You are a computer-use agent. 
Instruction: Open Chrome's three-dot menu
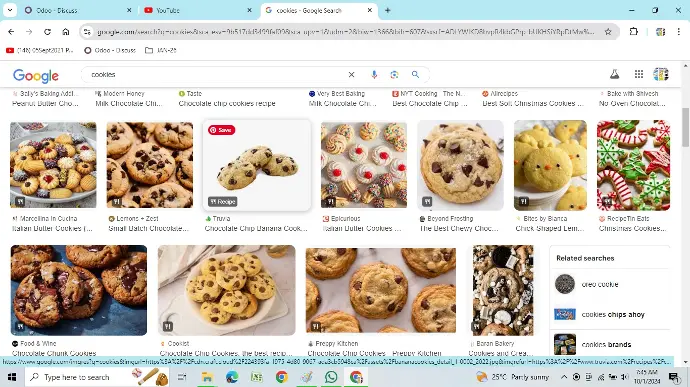(678, 32)
